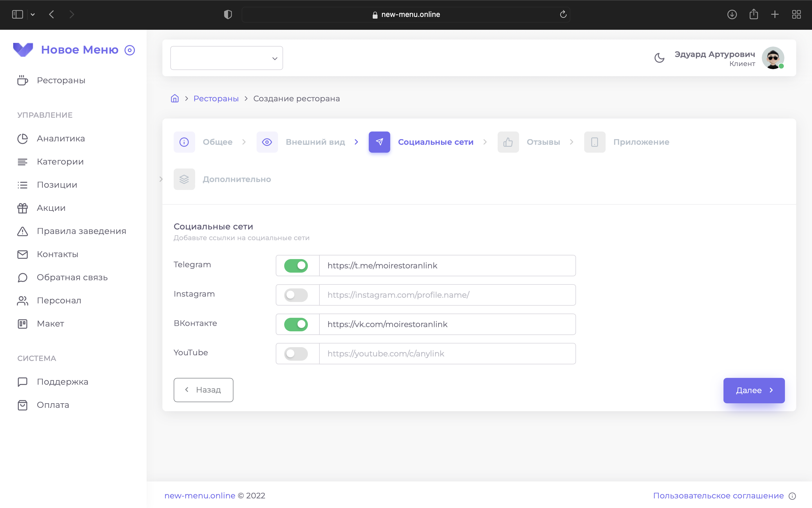
Task: Click the Обратная связь chat icon
Action: click(23, 277)
